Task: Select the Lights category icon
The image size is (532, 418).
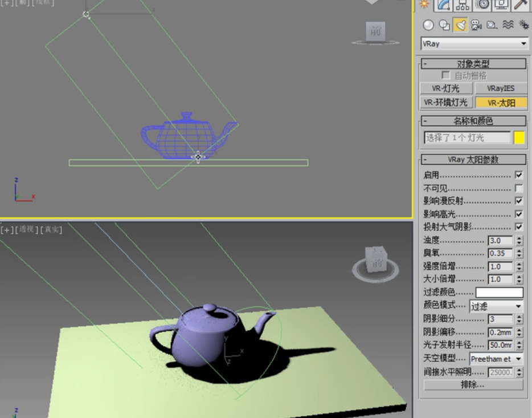Action: pos(460,25)
